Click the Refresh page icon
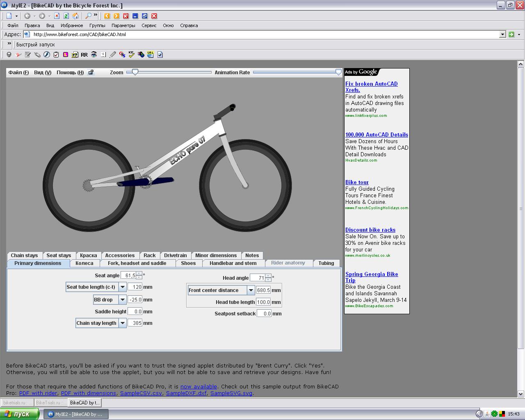Screen dimensions: 525x420 (66, 16)
